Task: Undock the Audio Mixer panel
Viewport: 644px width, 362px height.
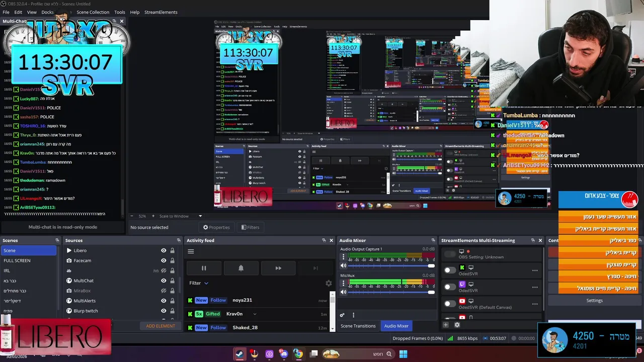Action: [x=433, y=240]
